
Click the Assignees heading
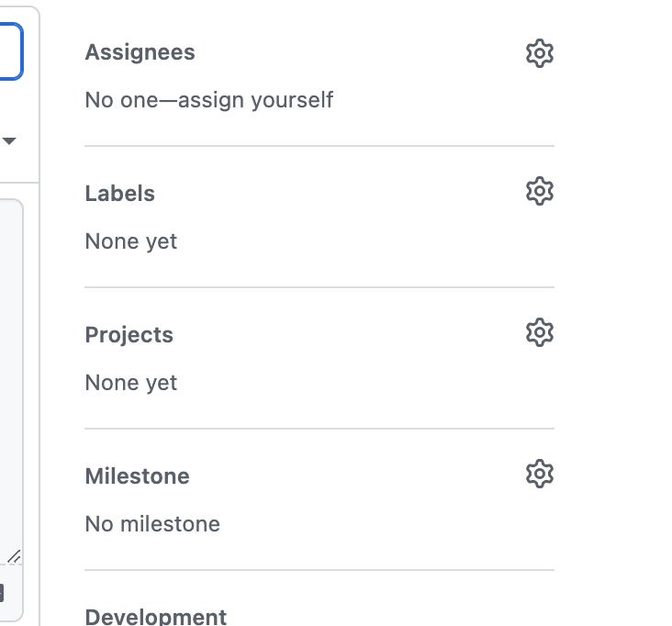pyautogui.click(x=140, y=52)
